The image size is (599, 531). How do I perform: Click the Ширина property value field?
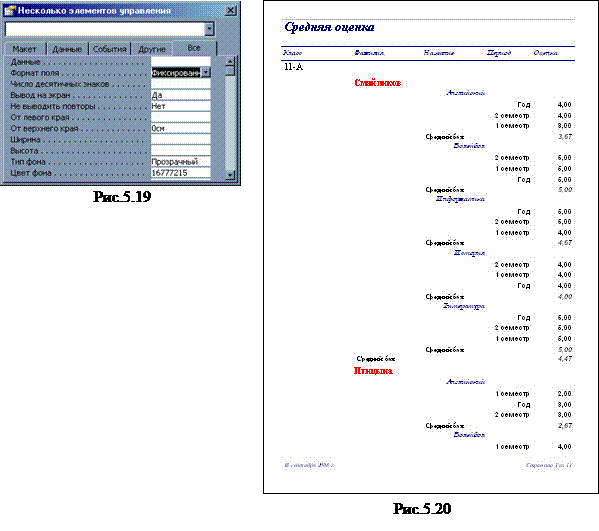tap(181, 139)
